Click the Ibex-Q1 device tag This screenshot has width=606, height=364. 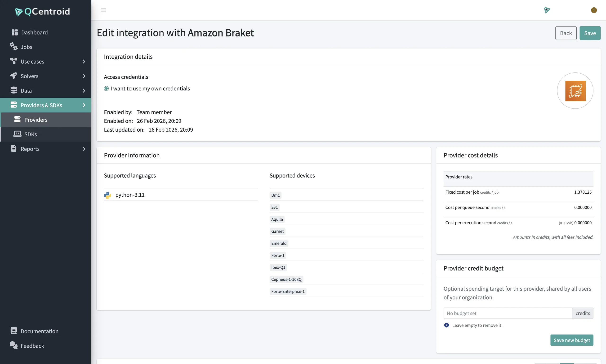278,267
